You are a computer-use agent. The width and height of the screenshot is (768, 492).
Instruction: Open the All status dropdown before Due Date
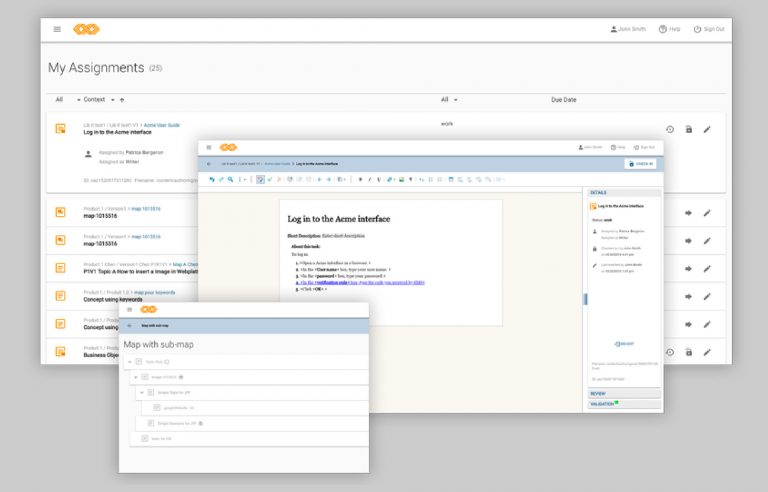click(x=449, y=99)
